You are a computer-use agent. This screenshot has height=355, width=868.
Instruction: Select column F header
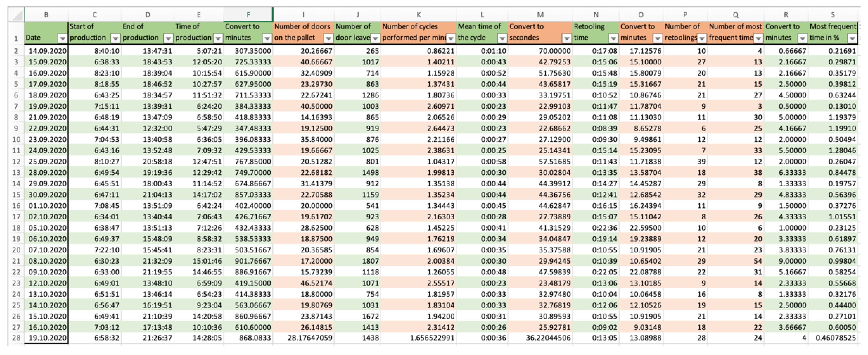tap(248, 15)
